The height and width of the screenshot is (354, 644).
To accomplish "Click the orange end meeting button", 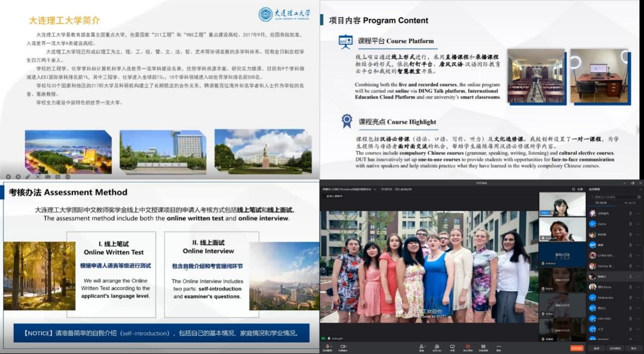I will [x=577, y=348].
